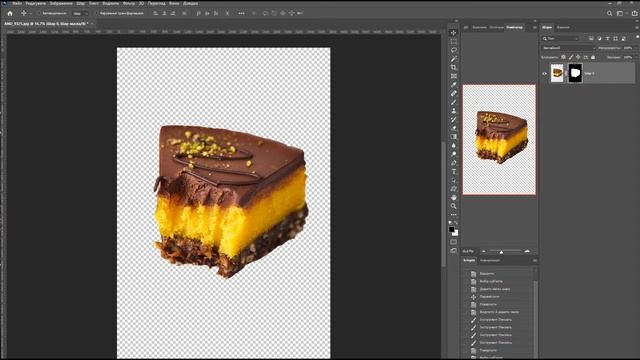Select the Blur tool
This screenshot has height=360, width=640.
click(x=453, y=145)
